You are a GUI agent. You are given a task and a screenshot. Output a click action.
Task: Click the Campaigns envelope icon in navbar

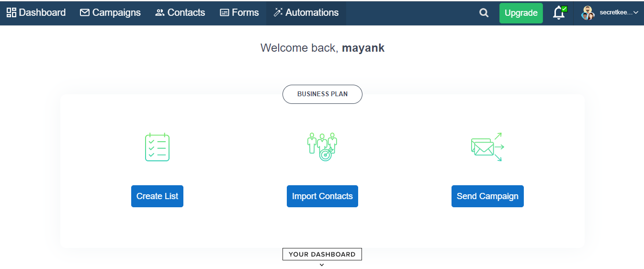[x=85, y=13]
